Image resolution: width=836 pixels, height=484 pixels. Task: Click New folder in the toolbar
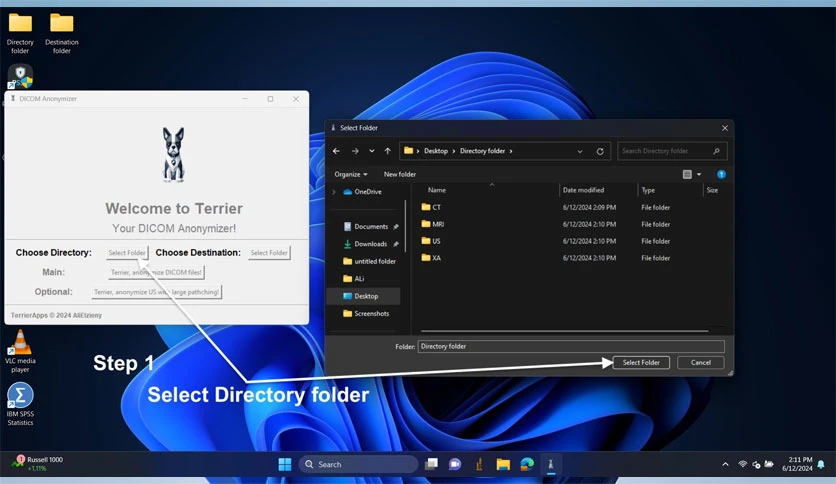[399, 174]
